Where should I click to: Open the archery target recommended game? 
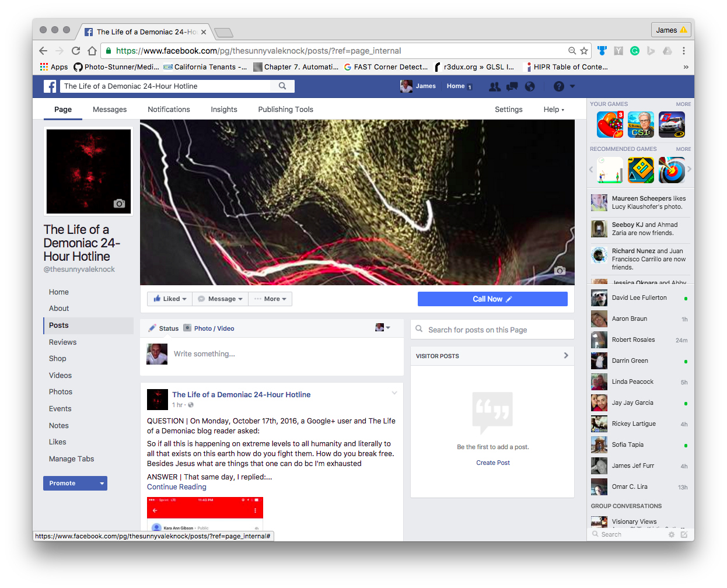tap(672, 170)
